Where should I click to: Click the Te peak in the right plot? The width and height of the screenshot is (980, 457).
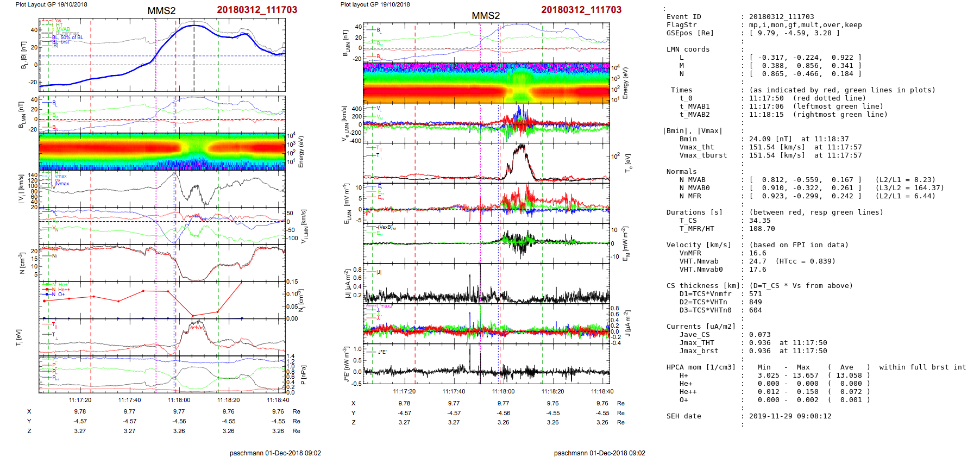[522, 146]
